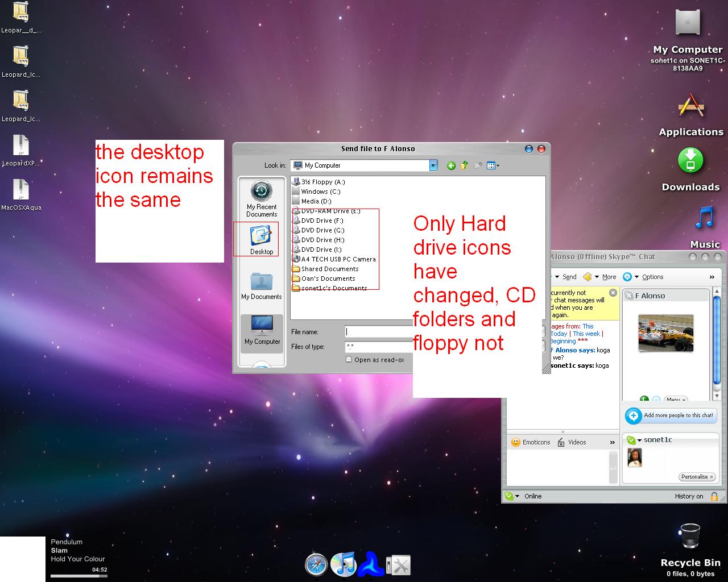Dismiss the yellow offline notice in Skype
The height and width of the screenshot is (582, 728).
coord(613,293)
